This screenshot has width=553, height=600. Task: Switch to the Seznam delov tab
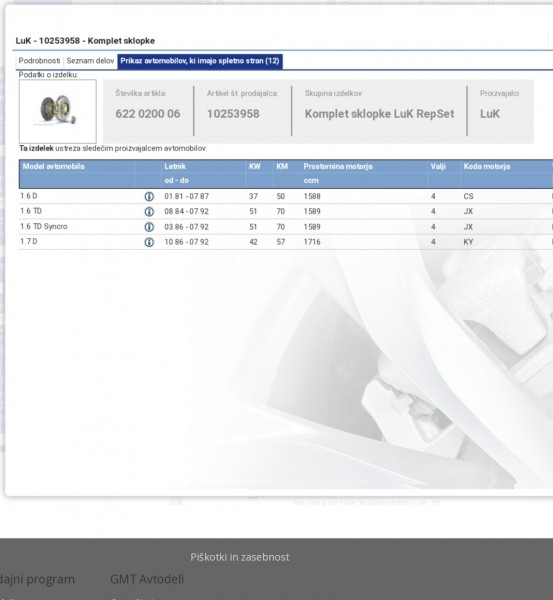coord(90,61)
